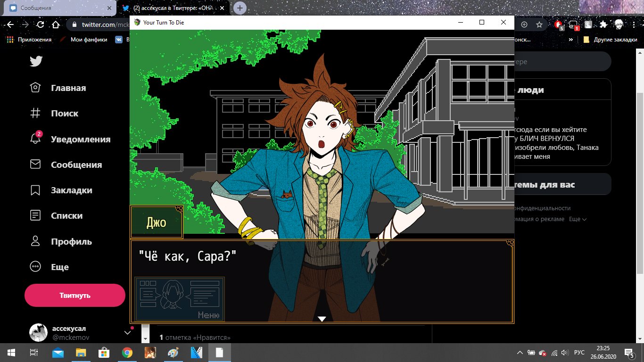Open the Меню panel in the game dialogue box
Image resolution: width=644 pixels, height=362 pixels.
click(180, 299)
